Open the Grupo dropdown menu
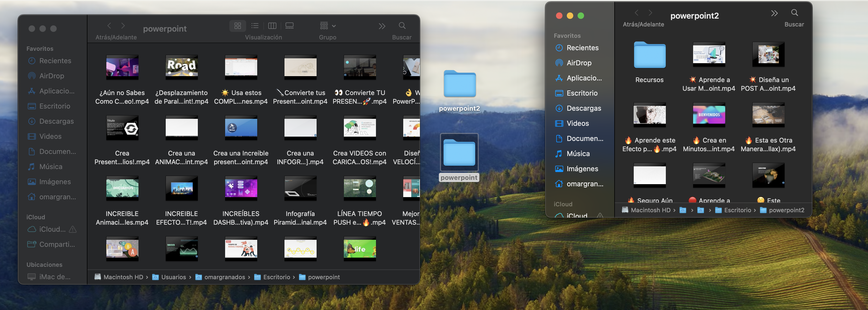 (327, 26)
